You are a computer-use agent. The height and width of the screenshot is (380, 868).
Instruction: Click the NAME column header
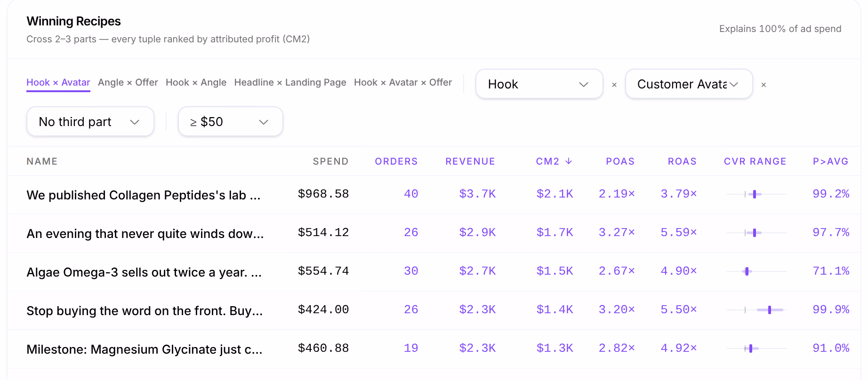point(42,161)
